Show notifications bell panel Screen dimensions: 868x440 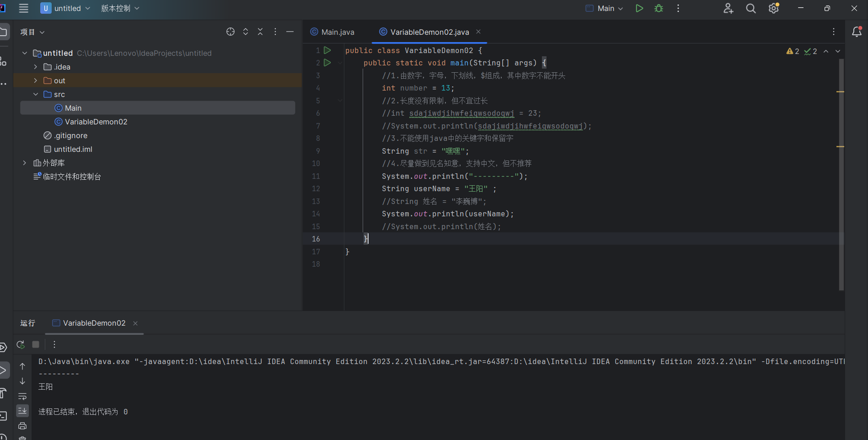point(857,32)
